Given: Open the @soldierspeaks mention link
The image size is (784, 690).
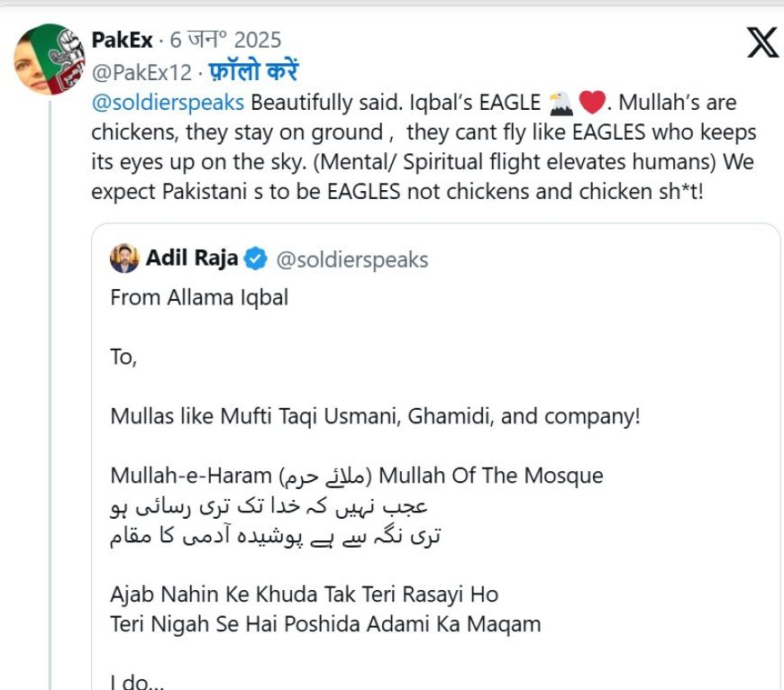Looking at the screenshot, I should point(168,103).
